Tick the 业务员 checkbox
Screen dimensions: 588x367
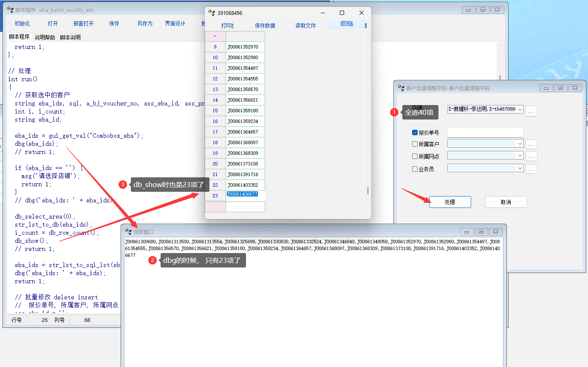[x=415, y=169]
